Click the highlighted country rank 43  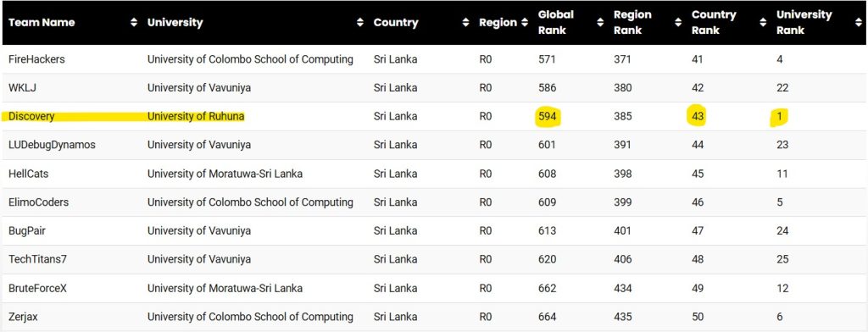click(x=697, y=117)
